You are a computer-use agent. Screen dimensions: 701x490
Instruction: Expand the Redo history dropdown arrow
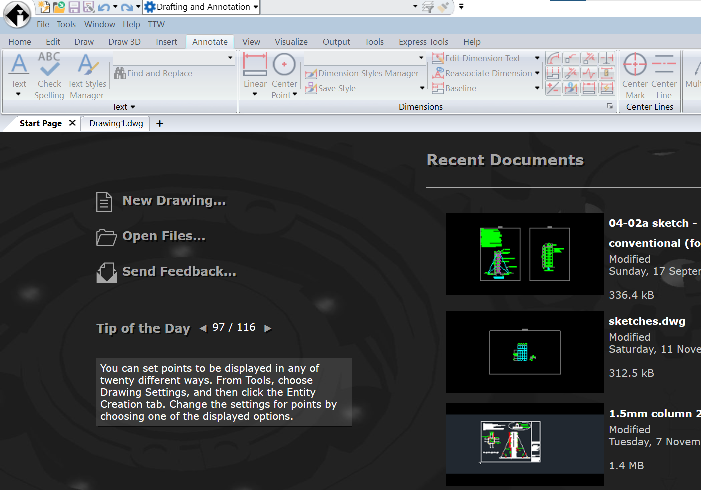138,7
